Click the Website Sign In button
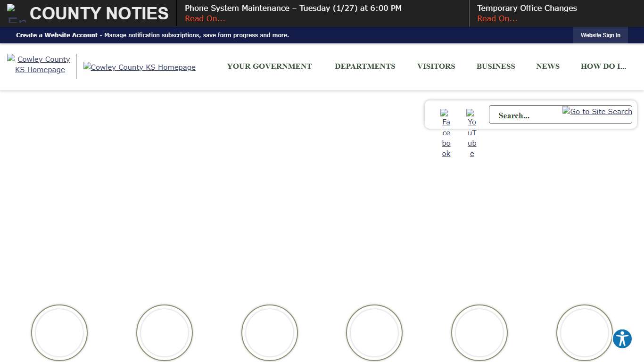 coord(600,35)
